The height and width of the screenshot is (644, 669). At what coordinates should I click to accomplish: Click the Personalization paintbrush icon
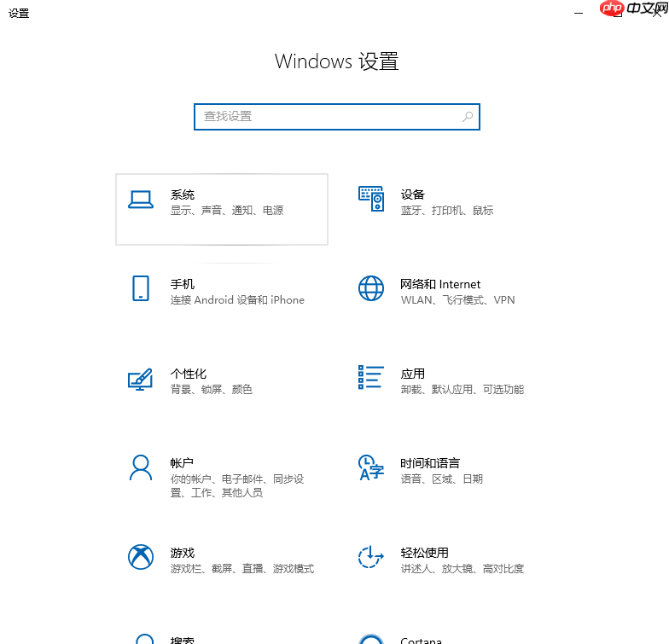click(140, 379)
